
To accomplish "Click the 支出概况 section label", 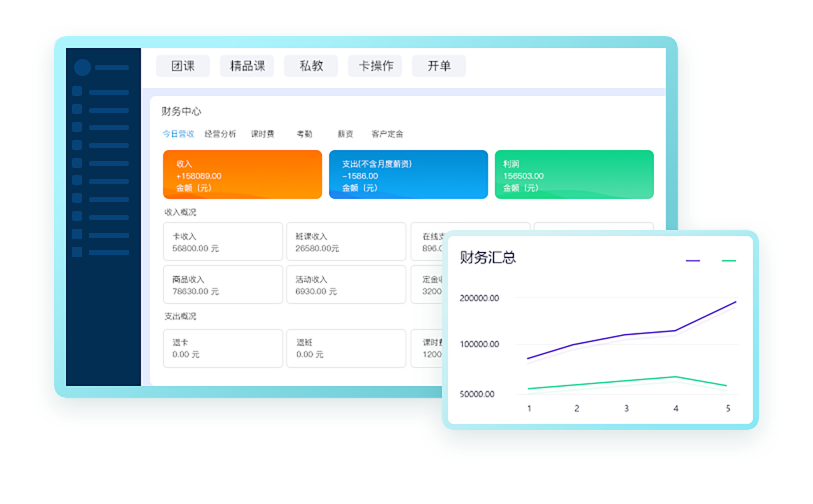I will click(x=180, y=316).
